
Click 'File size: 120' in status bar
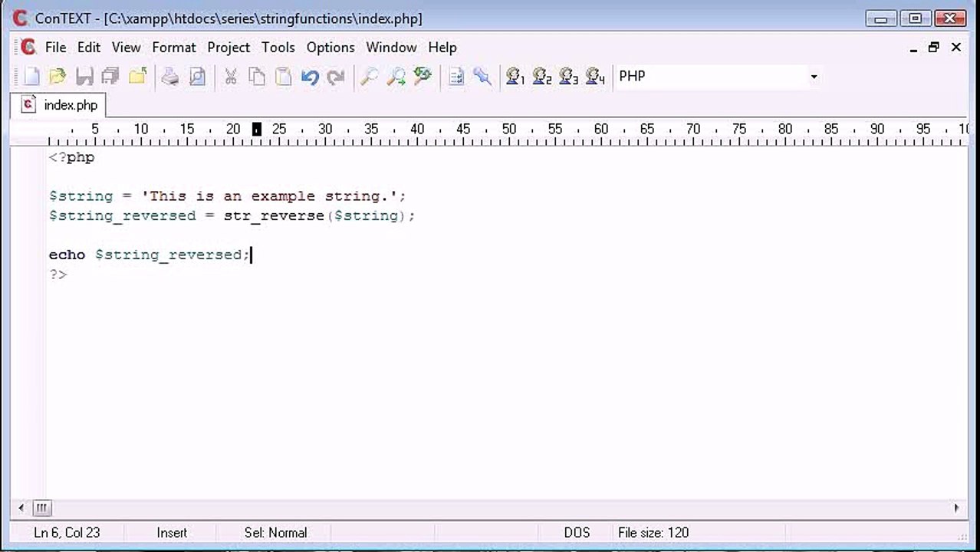tap(653, 532)
